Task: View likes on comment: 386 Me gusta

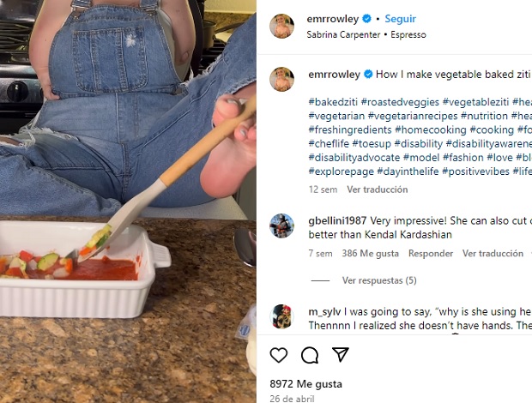Action: pyautogui.click(x=370, y=254)
